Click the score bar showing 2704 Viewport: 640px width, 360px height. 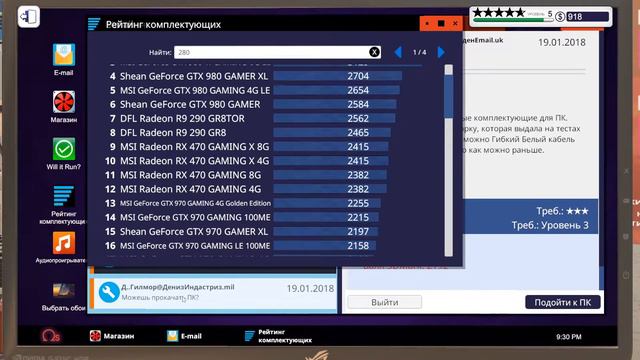pos(338,76)
